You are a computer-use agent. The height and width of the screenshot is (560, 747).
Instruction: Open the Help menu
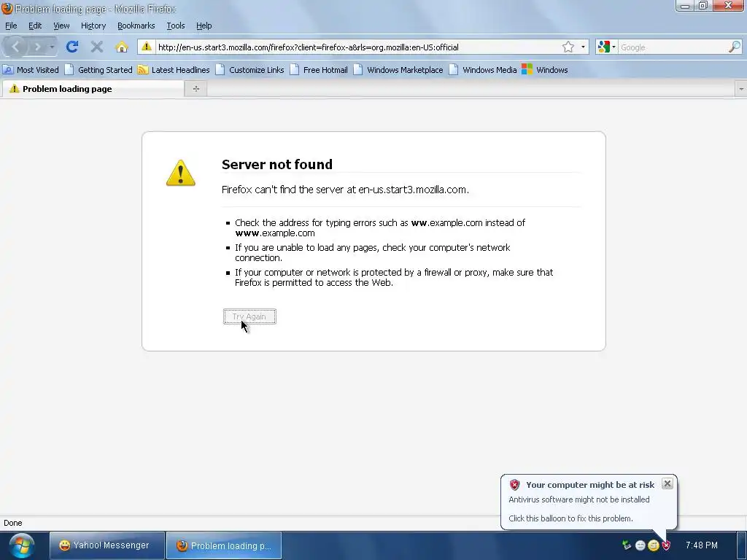[x=204, y=26]
